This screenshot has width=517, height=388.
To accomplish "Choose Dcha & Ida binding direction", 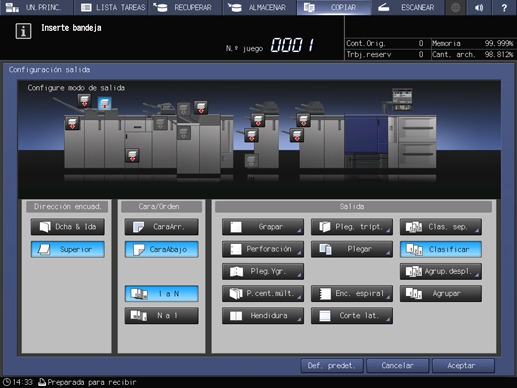I will pyautogui.click(x=68, y=227).
